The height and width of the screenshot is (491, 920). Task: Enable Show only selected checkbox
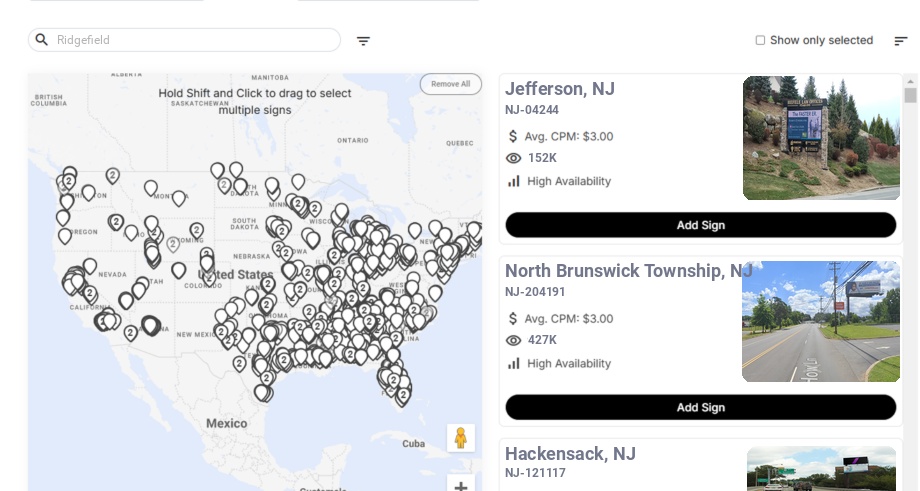760,41
